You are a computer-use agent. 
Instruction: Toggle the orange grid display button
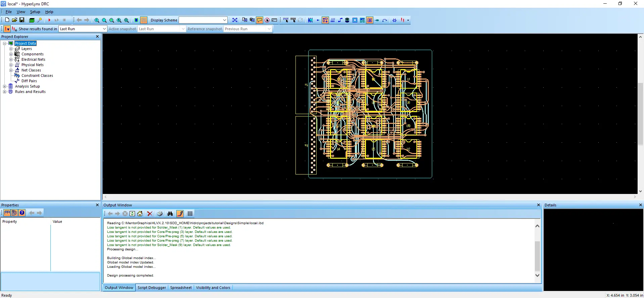click(x=144, y=20)
